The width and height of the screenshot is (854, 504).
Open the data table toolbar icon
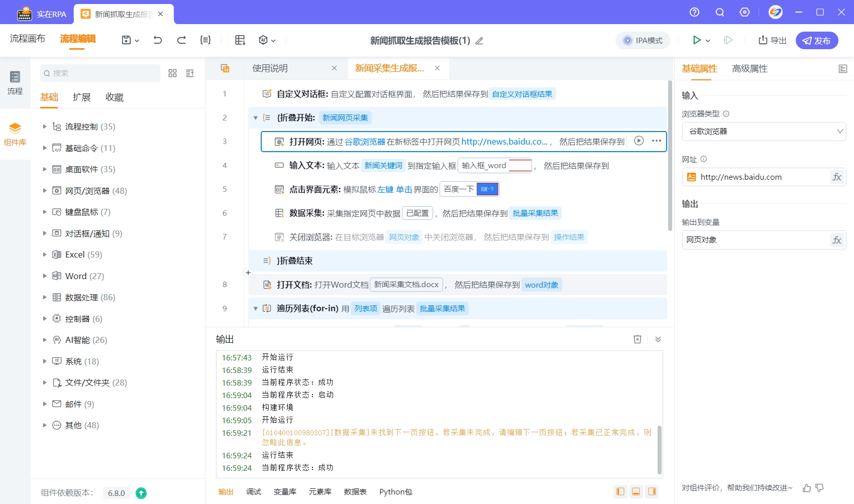pos(240,40)
